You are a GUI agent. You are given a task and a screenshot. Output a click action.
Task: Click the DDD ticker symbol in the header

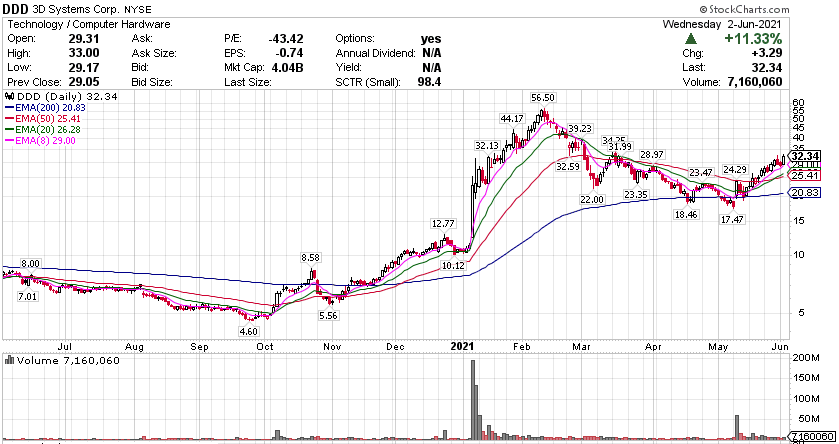18,9
